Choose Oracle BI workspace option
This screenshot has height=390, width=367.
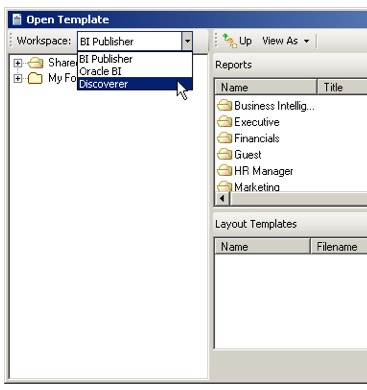135,71
